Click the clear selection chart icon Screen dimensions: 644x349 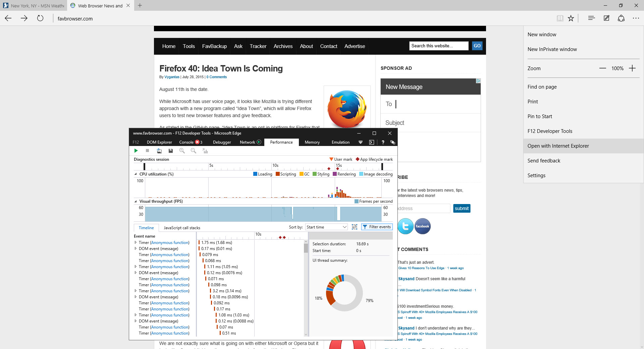[205, 151]
